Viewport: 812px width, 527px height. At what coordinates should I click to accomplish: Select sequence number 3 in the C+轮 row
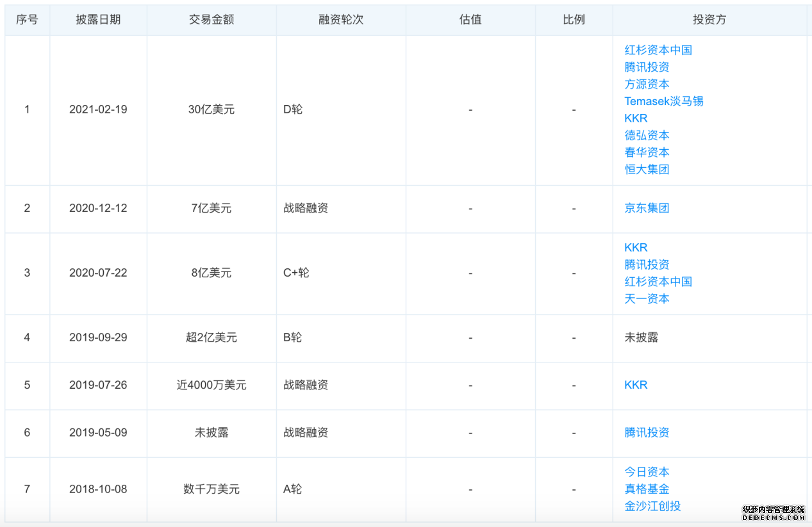(27, 273)
